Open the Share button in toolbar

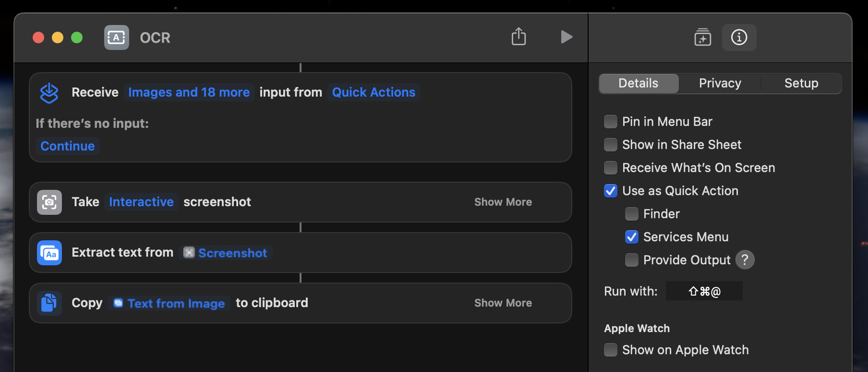pyautogui.click(x=518, y=37)
